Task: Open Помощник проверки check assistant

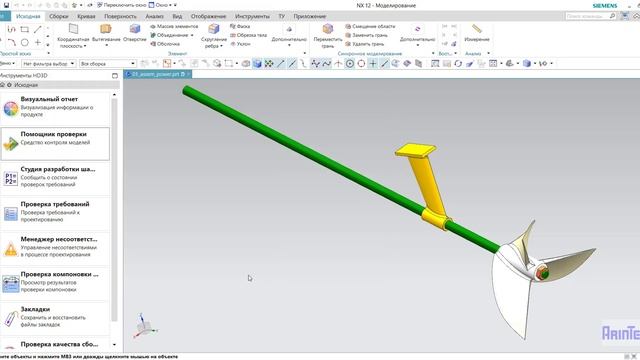Action: tap(55, 144)
